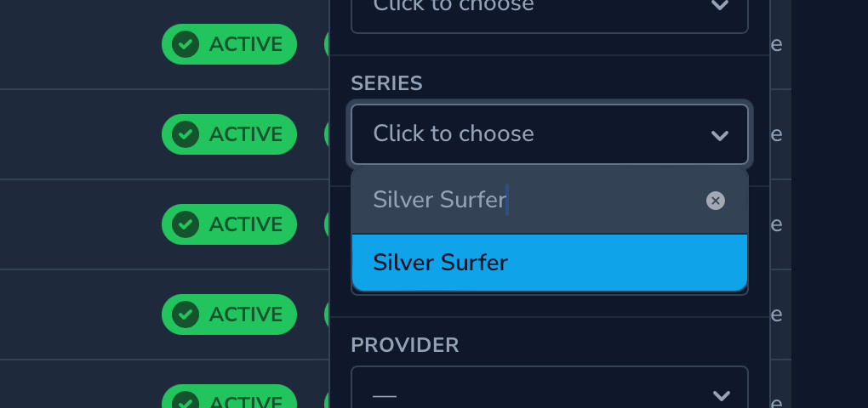Click the SERIES field's 'Click to choose' text
The image size is (868, 408).
(x=454, y=134)
